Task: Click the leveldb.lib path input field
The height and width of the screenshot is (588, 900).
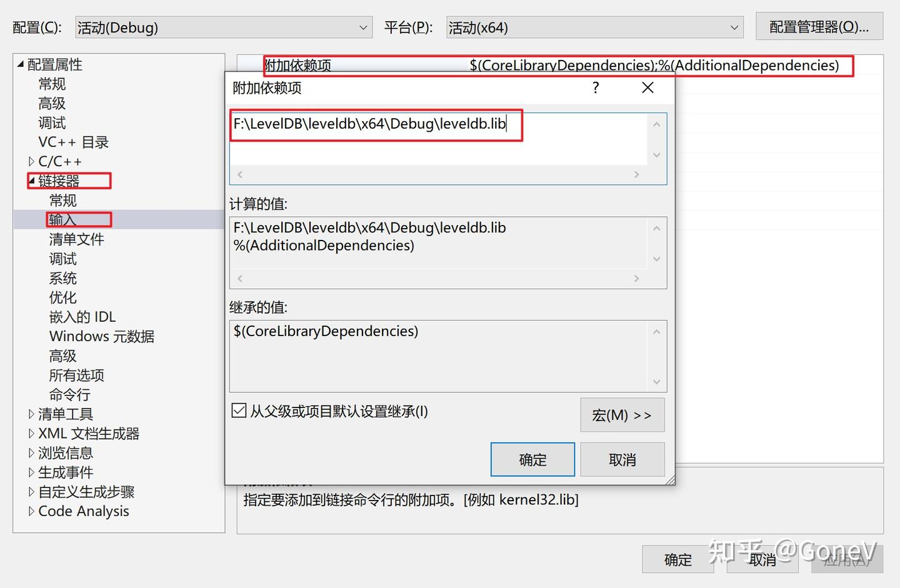Action: (x=375, y=125)
